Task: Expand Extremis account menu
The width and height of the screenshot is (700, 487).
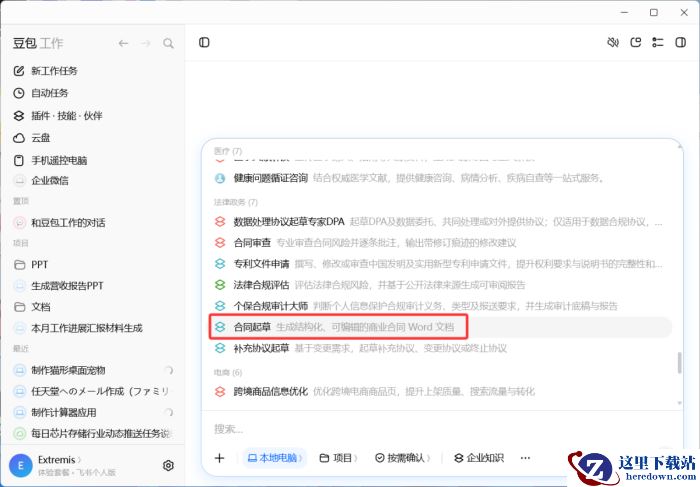Action: click(59, 460)
